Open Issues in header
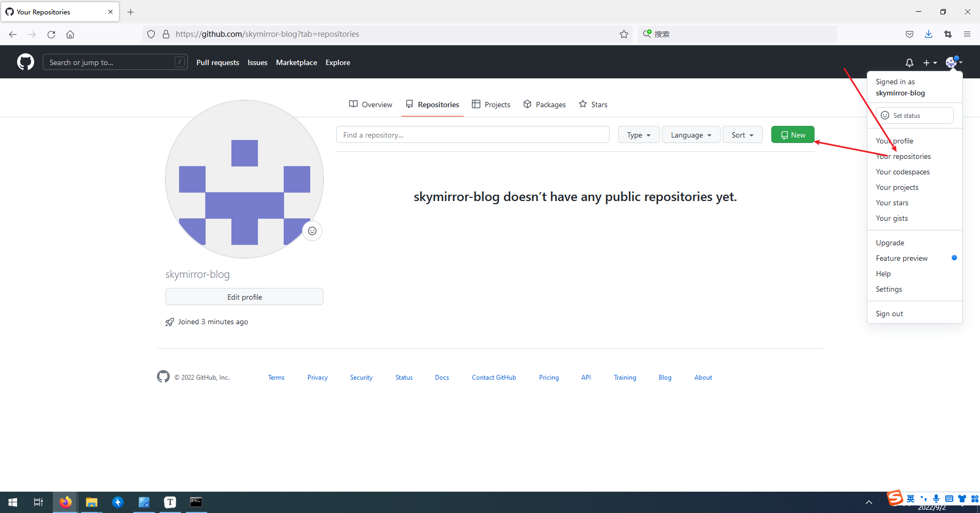The width and height of the screenshot is (980, 513). coord(257,62)
